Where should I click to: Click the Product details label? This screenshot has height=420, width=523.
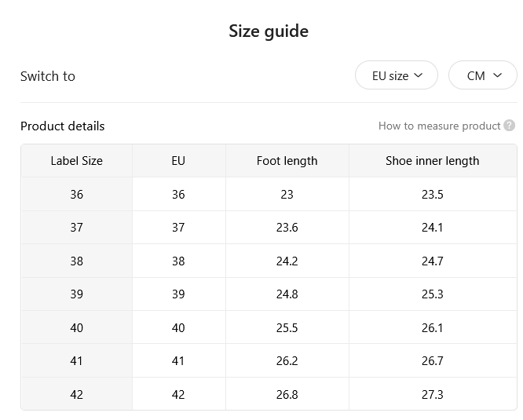[62, 126]
